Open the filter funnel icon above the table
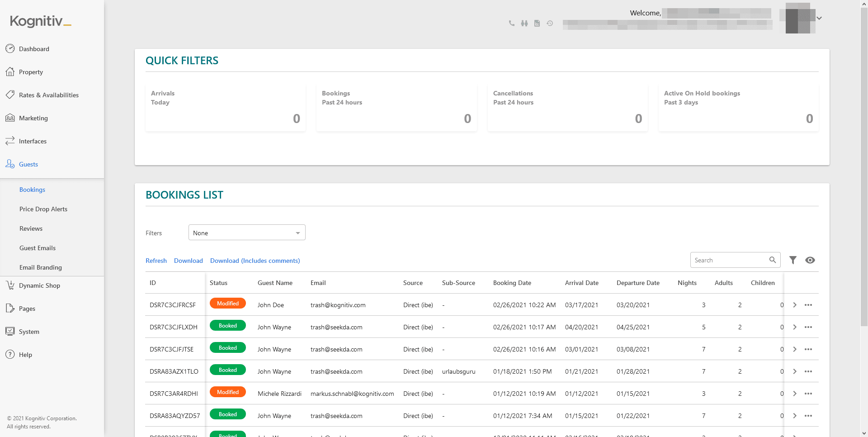The width and height of the screenshot is (868, 437). click(793, 260)
